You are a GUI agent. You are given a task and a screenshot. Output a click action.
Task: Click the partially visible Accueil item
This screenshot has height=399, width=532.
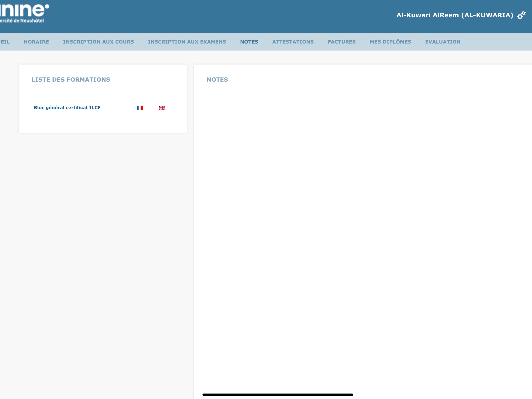5,42
